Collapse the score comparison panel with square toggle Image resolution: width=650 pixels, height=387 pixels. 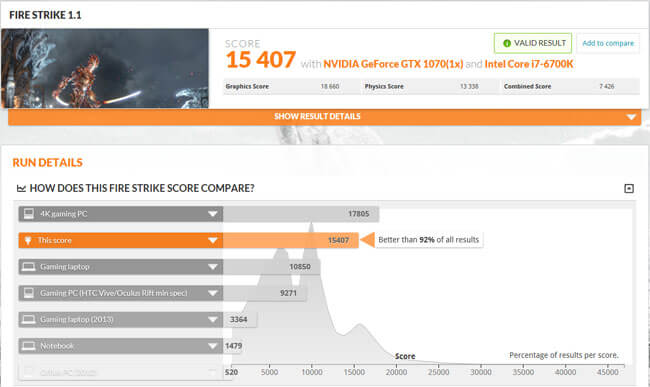pos(629,189)
